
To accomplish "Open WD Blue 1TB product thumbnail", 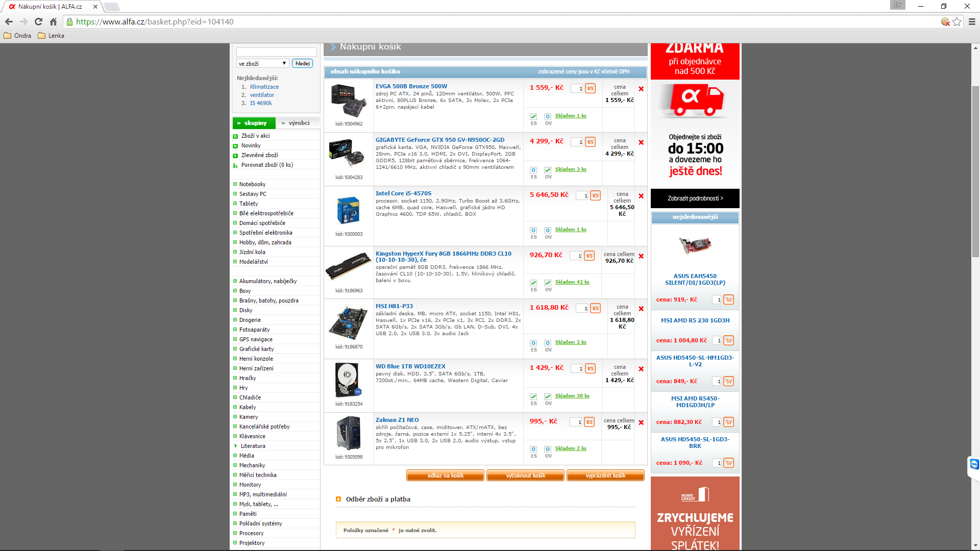I will (348, 381).
